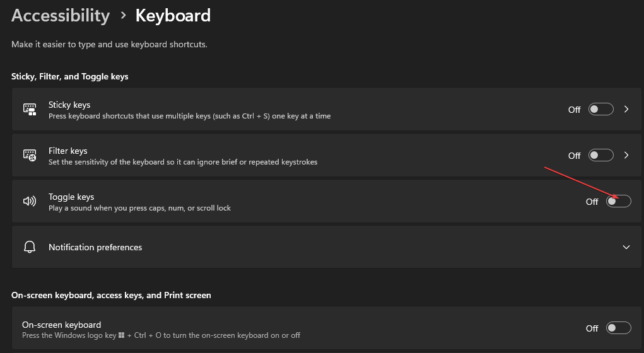This screenshot has width=644, height=353.
Task: Click the Sticky keys keyboard icon
Action: point(30,110)
